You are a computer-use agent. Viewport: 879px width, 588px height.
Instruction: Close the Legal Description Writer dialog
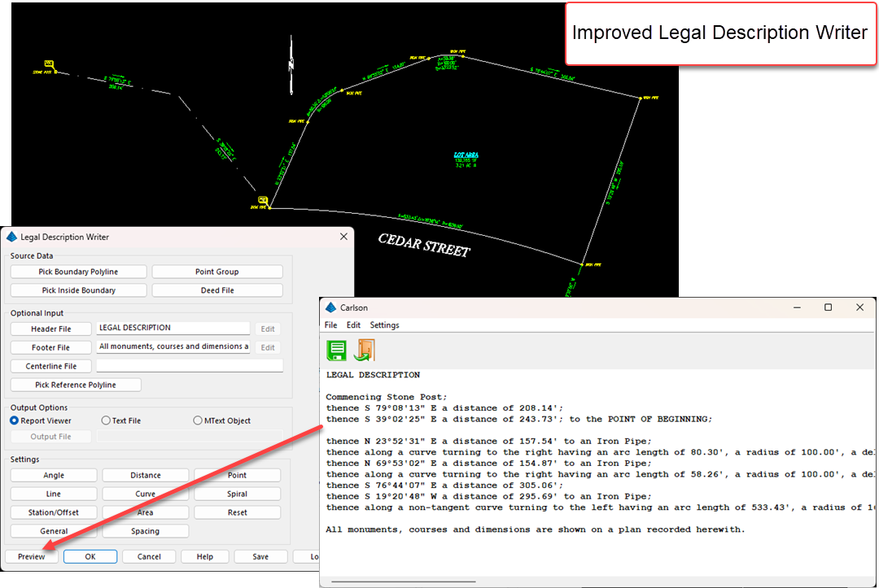coord(343,237)
